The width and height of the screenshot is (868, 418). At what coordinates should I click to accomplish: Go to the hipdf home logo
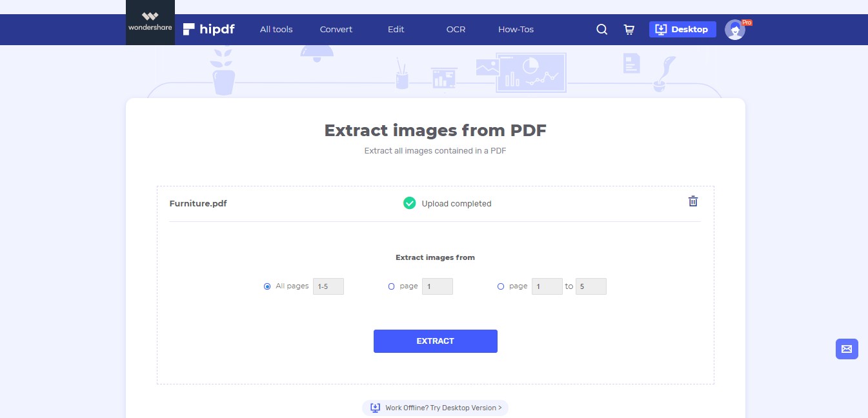pos(208,29)
